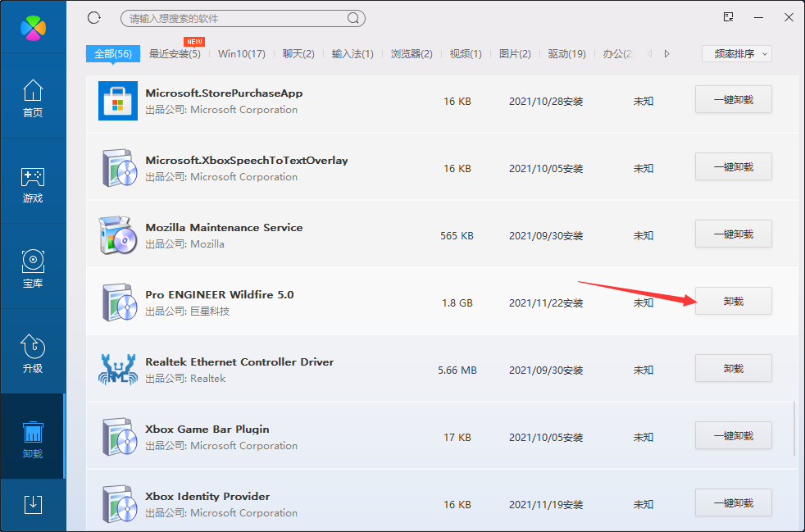Image resolution: width=805 pixels, height=532 pixels.
Task: Switch to the 升级 upgrade section
Action: click(x=33, y=354)
